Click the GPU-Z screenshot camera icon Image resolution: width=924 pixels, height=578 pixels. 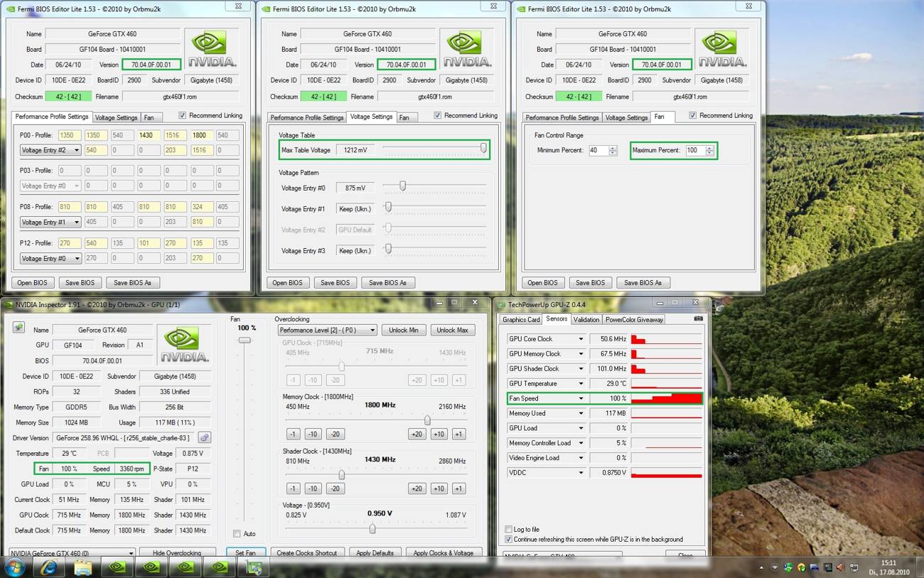[x=698, y=319]
